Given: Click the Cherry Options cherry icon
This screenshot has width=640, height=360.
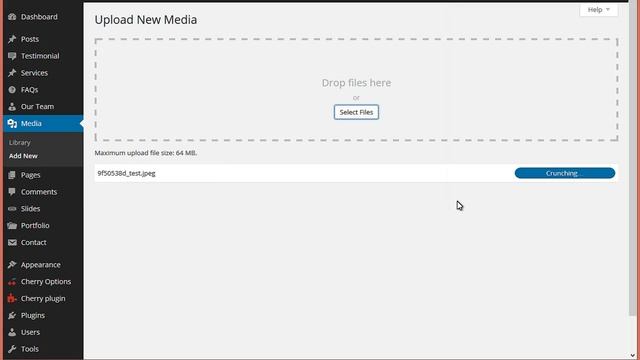Looking at the screenshot, I should (12, 282).
